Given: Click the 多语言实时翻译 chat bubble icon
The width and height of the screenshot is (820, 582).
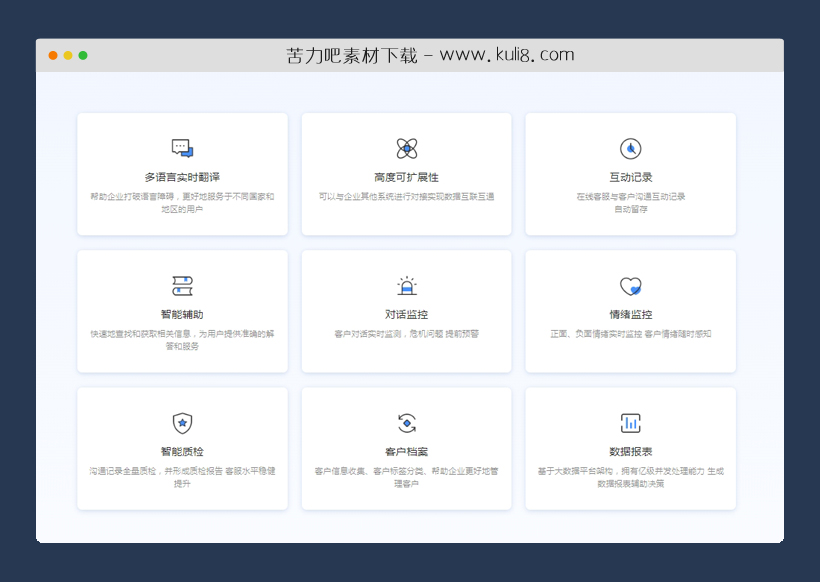Looking at the screenshot, I should click(x=183, y=146).
